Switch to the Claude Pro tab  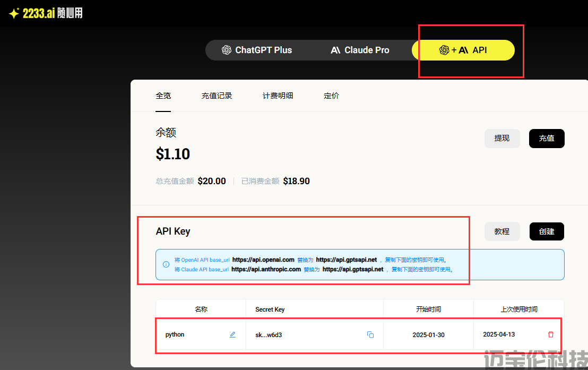pos(360,50)
